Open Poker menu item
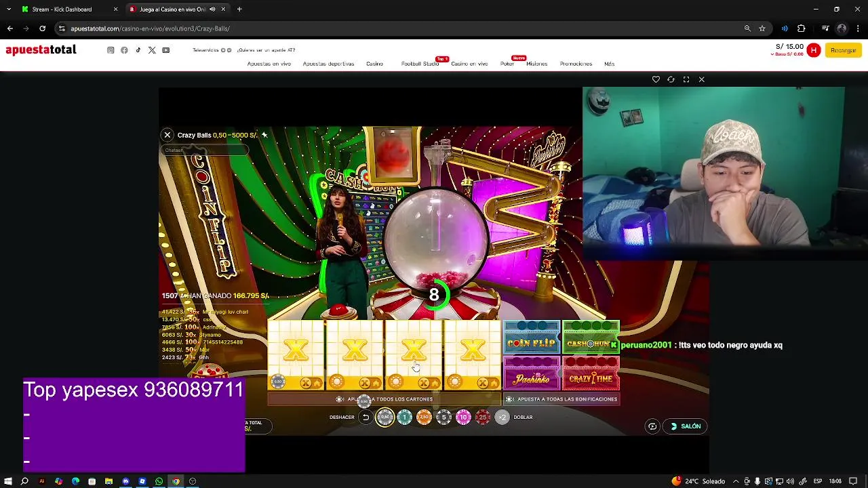The height and width of the screenshot is (488, 868). [507, 64]
